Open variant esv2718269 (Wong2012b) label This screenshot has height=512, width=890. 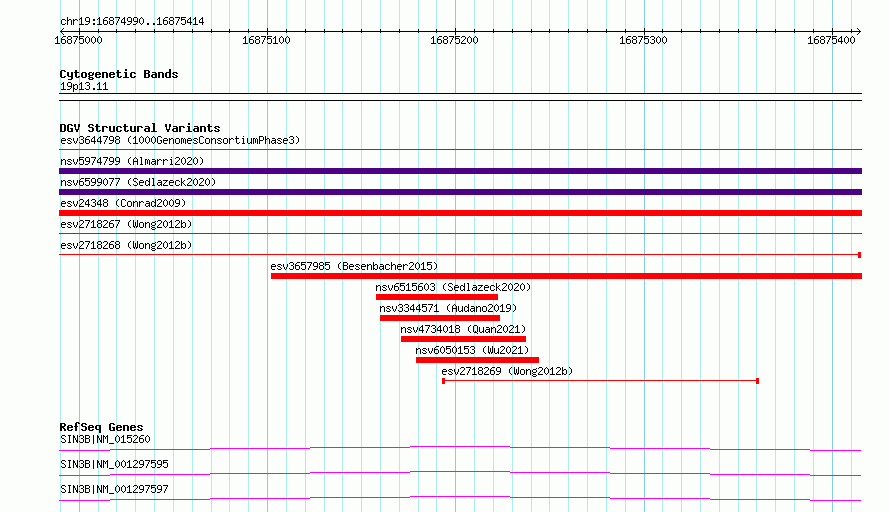[x=507, y=371]
